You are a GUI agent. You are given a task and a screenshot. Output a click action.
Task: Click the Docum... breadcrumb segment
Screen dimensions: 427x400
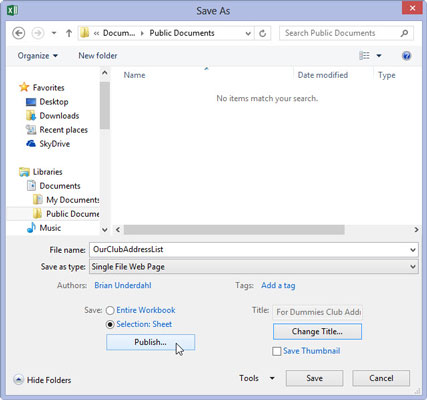point(119,33)
